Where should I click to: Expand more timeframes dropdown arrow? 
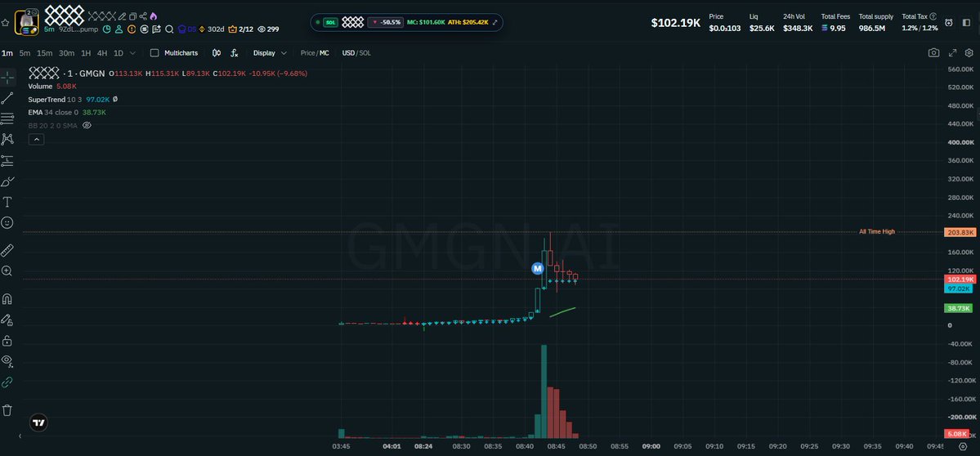[x=132, y=53]
